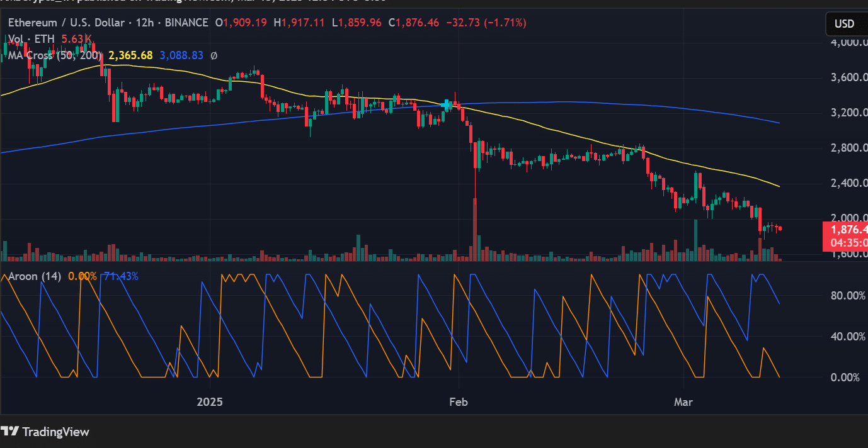This screenshot has height=448, width=868.
Task: Click the red 1,876.4 current price label
Action: tap(846, 230)
